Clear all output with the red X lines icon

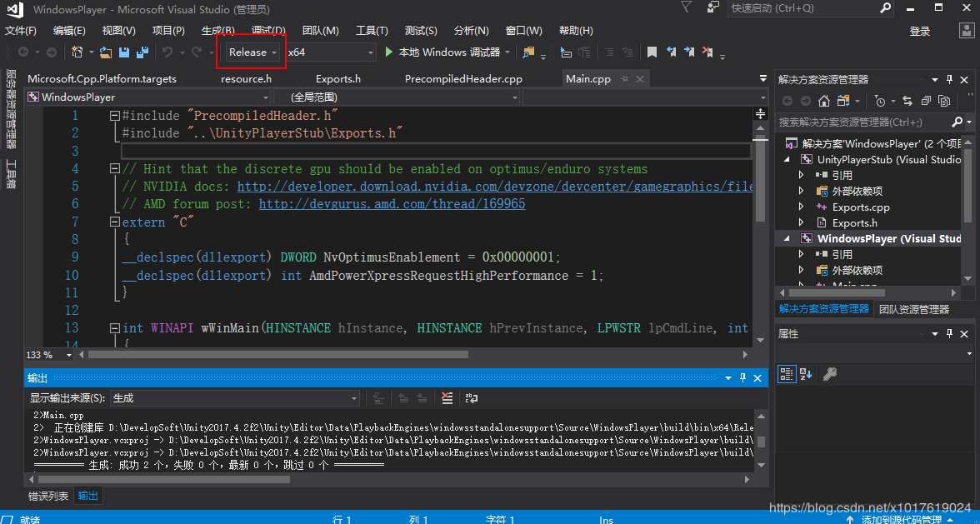click(447, 398)
